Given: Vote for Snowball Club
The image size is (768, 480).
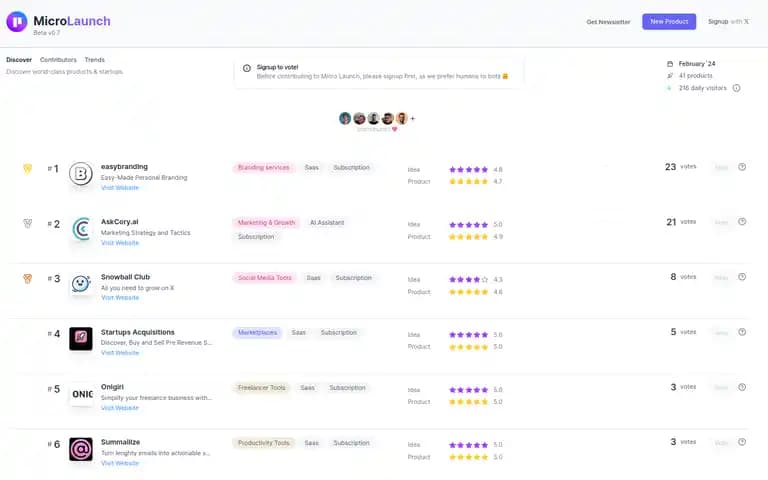Looking at the screenshot, I should 721,278.
